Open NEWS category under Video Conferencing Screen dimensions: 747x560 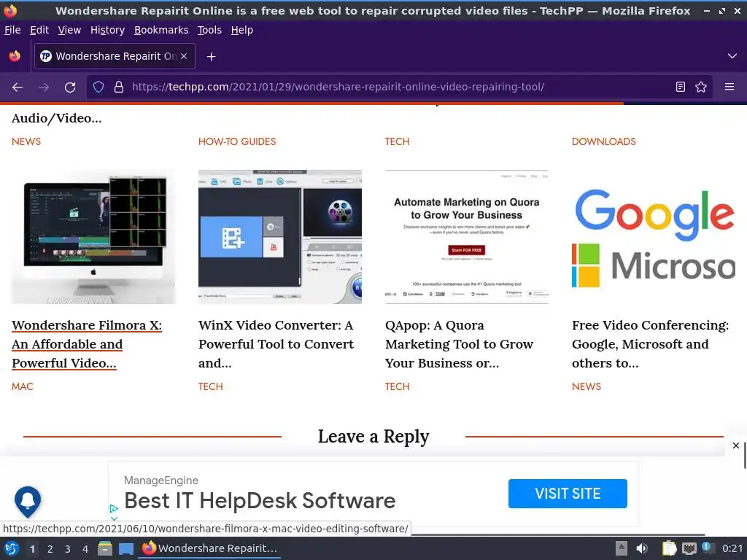[587, 386]
